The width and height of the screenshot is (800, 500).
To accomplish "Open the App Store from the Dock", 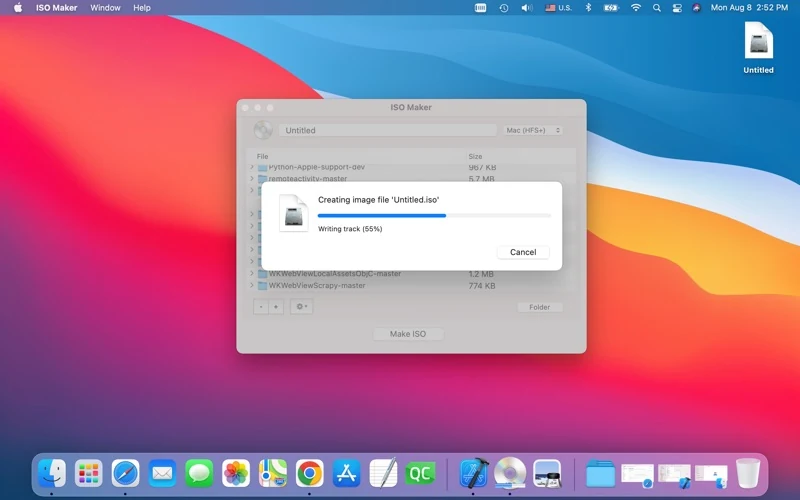I will 346,473.
